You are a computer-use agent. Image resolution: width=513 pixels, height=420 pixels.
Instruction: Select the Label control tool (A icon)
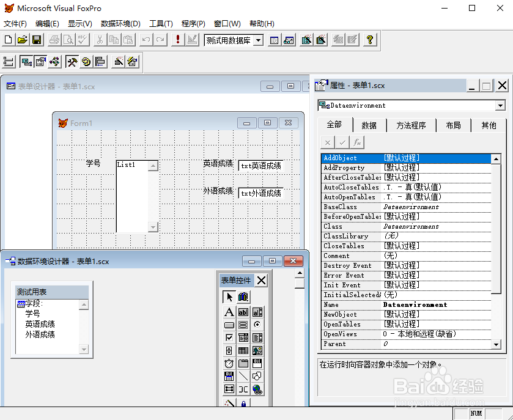pos(228,312)
